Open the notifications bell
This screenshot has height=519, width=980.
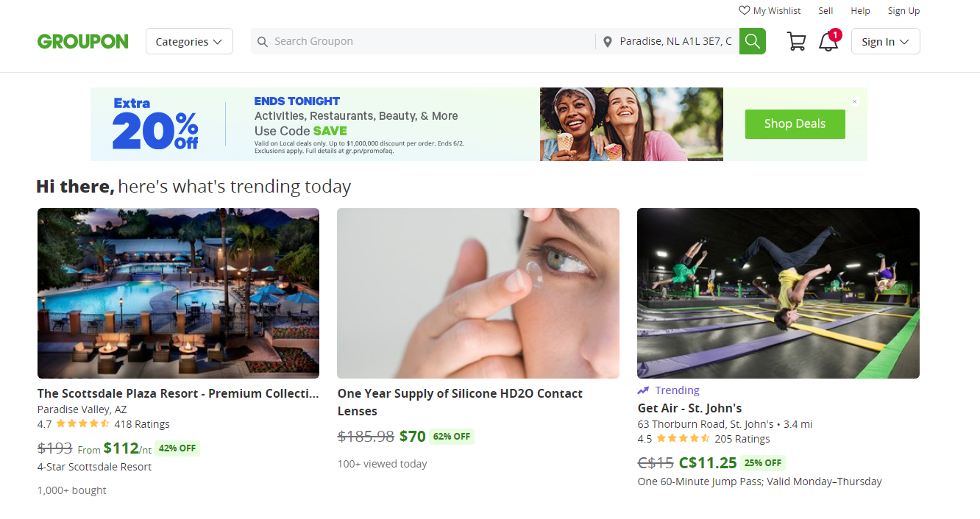(828, 41)
